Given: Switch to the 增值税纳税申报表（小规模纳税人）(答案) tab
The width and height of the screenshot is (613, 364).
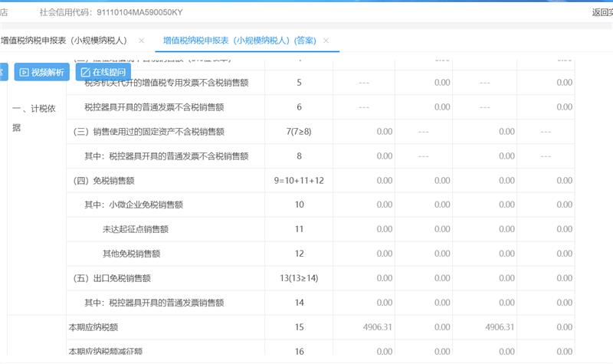Looking at the screenshot, I should click(x=239, y=41).
